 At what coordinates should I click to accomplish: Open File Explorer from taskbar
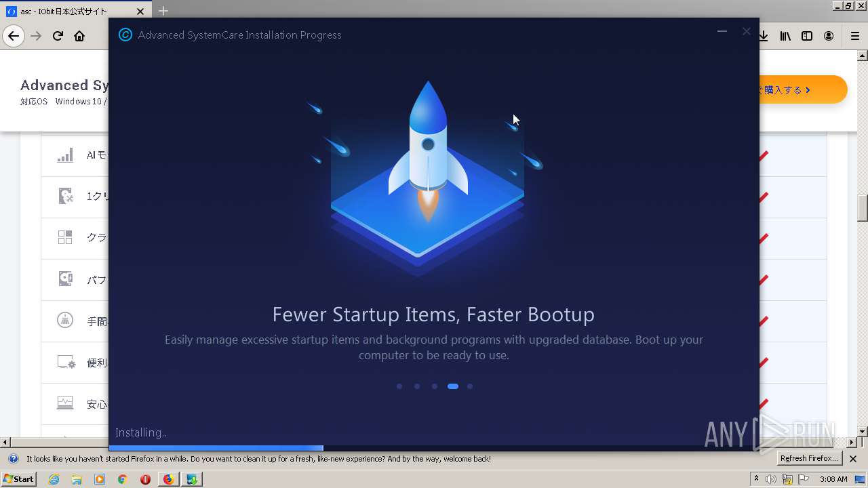point(77,479)
